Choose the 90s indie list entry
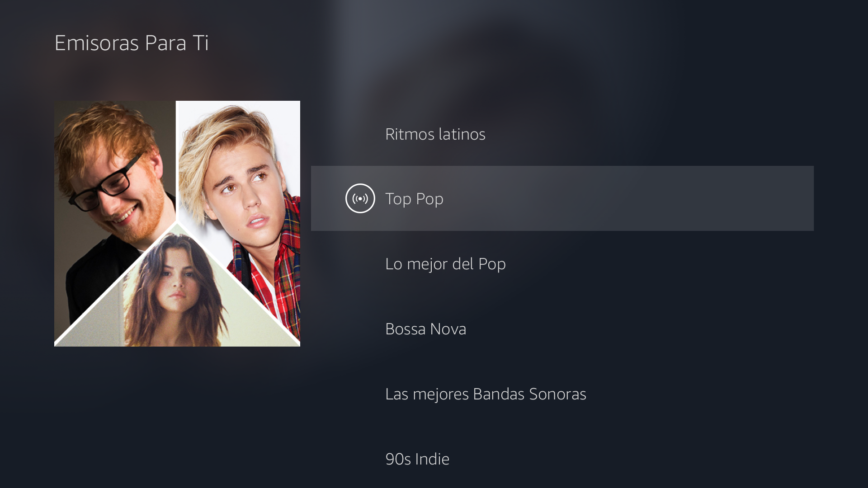868x488 pixels. [417, 459]
